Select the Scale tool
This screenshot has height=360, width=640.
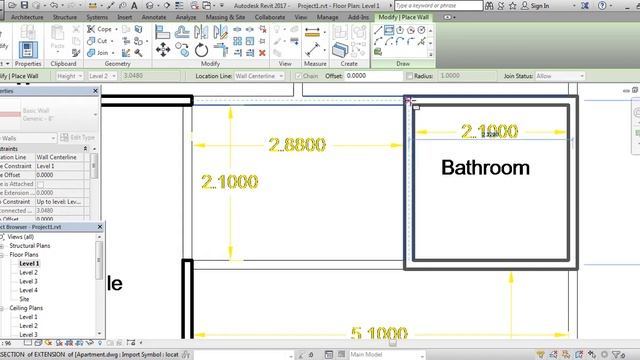click(250, 41)
